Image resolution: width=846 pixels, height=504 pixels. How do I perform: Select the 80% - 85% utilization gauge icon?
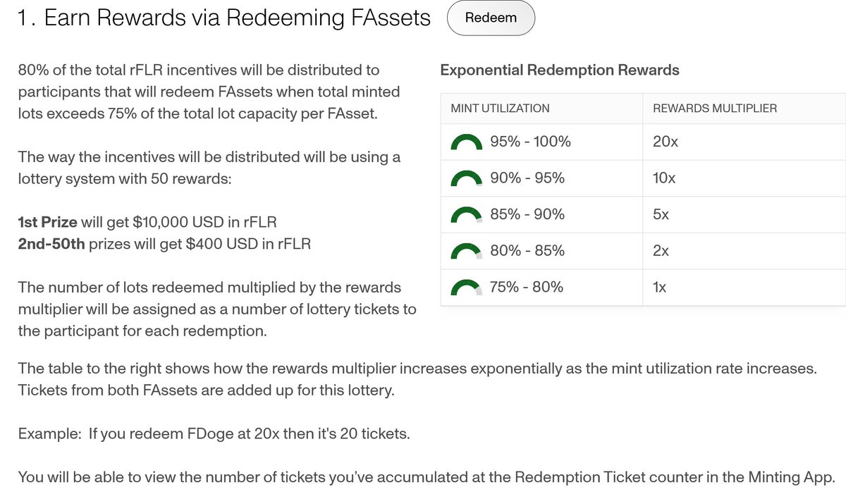coord(467,252)
